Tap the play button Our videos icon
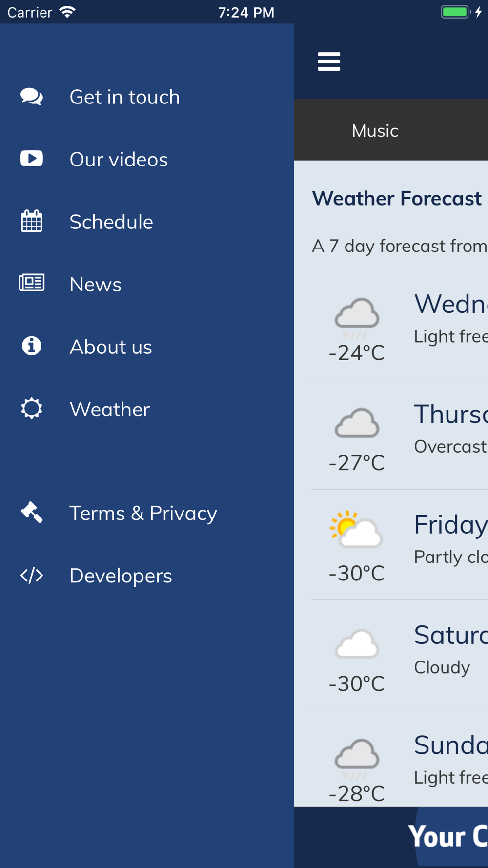The image size is (488, 868). click(x=32, y=159)
